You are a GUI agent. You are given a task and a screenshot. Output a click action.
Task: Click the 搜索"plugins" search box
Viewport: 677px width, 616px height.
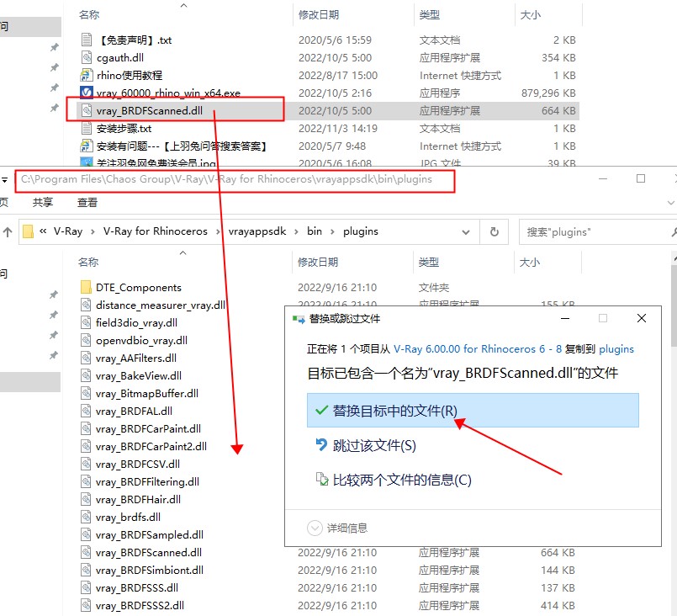[597, 231]
